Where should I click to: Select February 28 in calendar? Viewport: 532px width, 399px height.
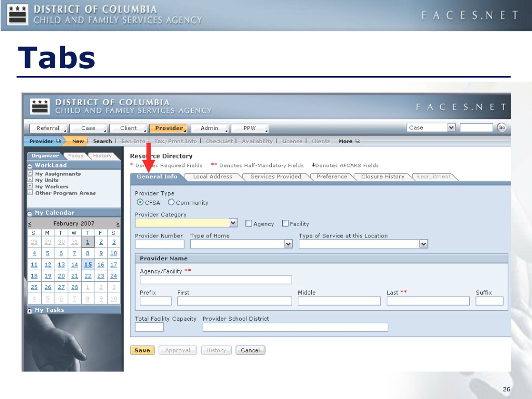(75, 287)
